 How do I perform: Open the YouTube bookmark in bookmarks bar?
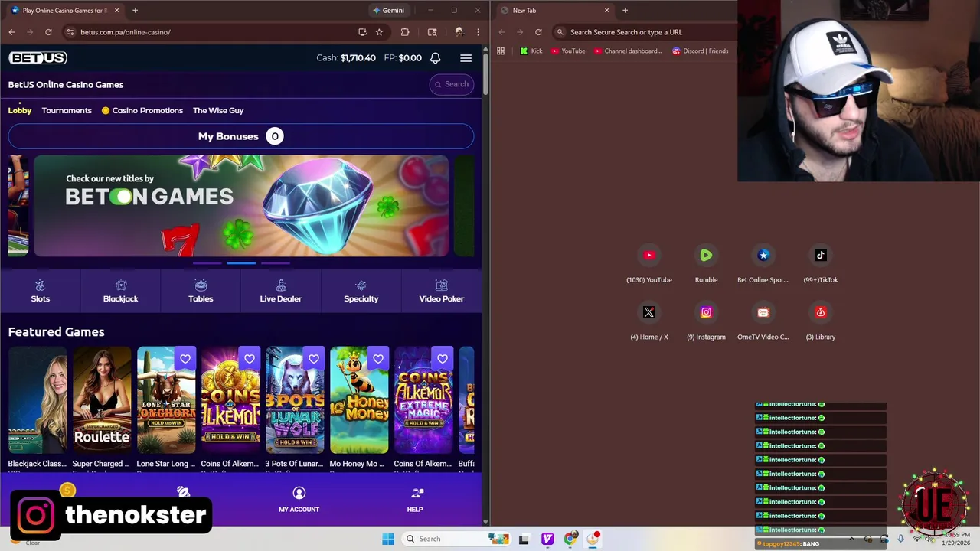pyautogui.click(x=568, y=51)
